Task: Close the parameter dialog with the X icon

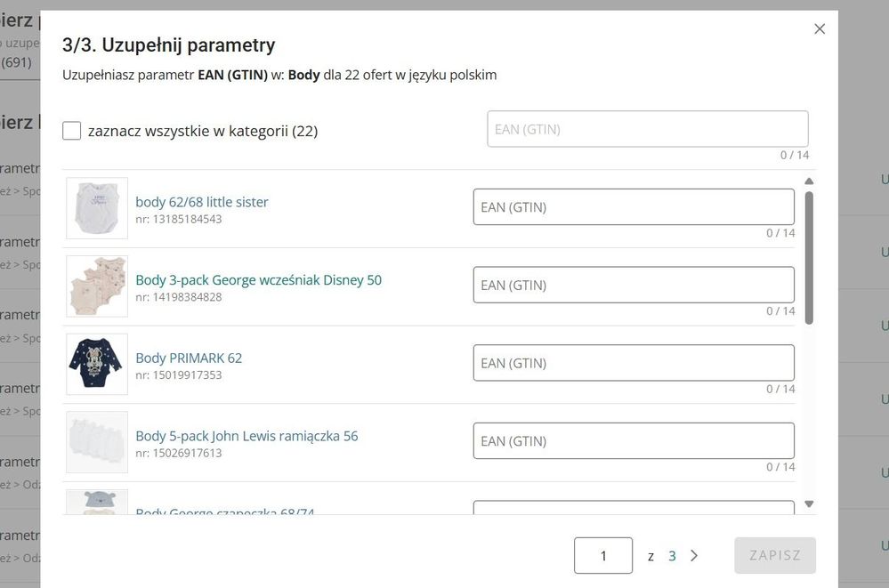Action: (820, 28)
